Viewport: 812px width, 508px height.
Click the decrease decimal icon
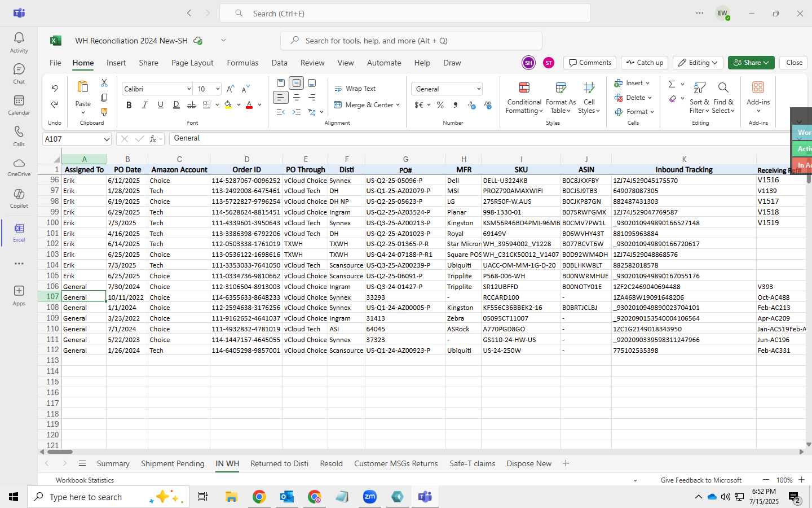point(487,105)
